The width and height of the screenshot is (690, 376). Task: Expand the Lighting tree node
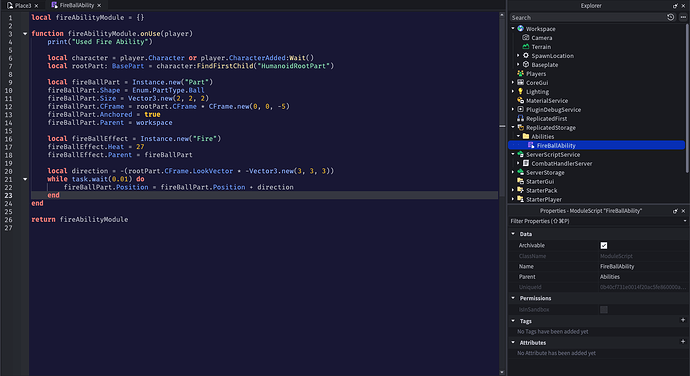pos(513,92)
